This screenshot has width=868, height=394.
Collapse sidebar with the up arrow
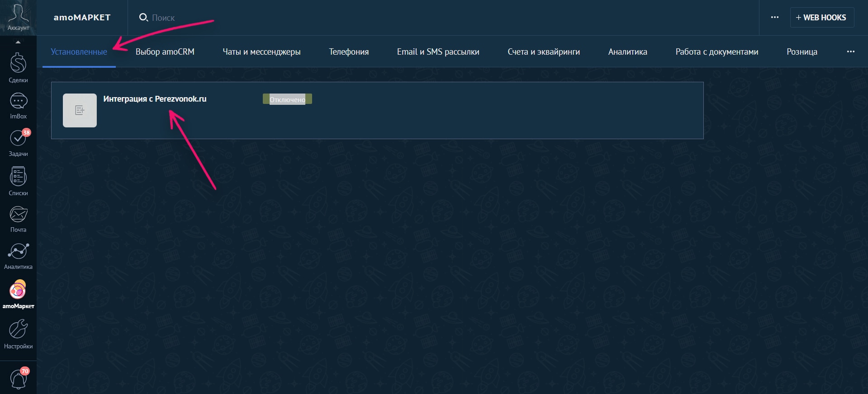coord(18,42)
